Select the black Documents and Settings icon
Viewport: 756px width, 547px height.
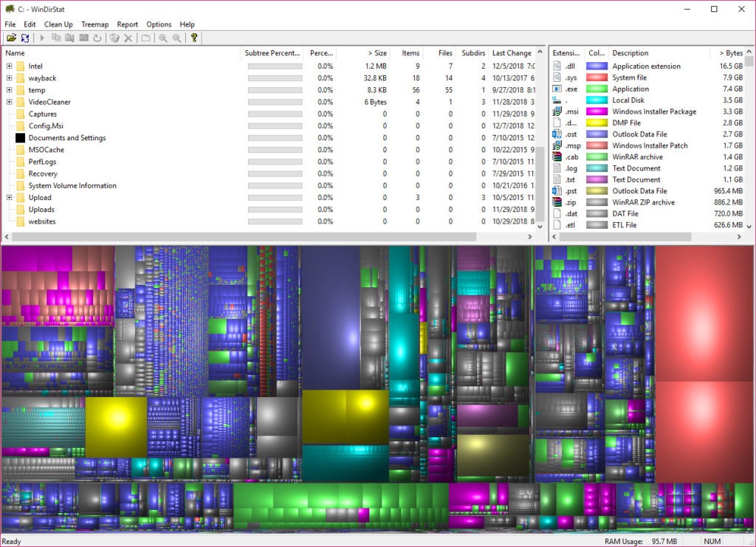click(x=20, y=138)
